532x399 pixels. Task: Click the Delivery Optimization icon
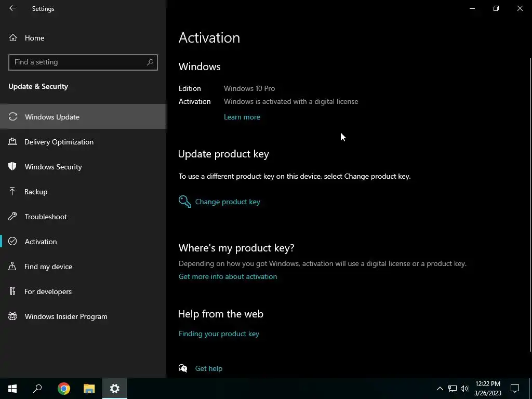[x=12, y=141]
